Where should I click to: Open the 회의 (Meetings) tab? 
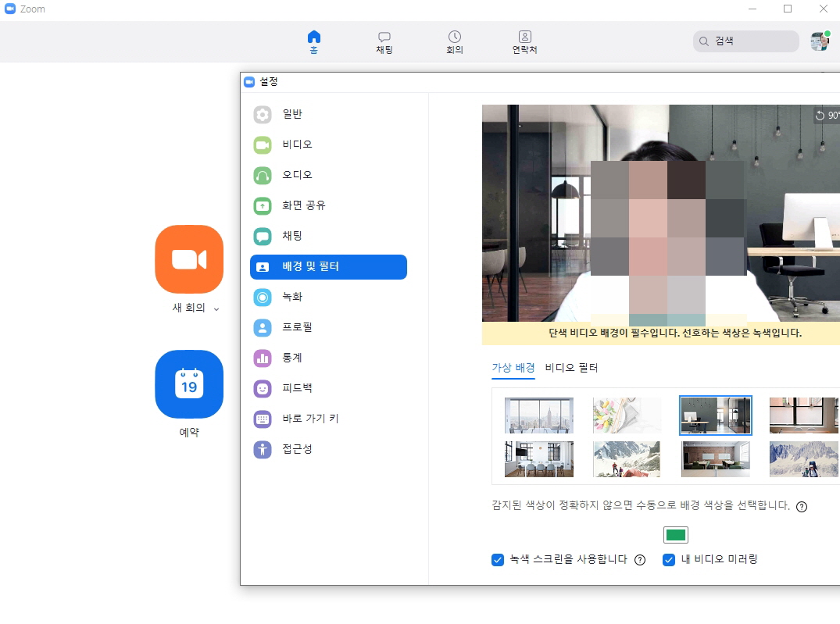pyautogui.click(x=454, y=41)
